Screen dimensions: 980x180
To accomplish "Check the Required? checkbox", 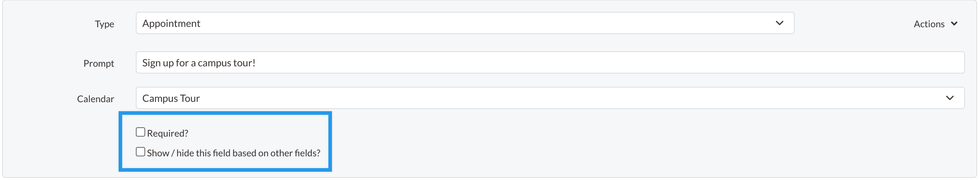I will pyautogui.click(x=141, y=132).
